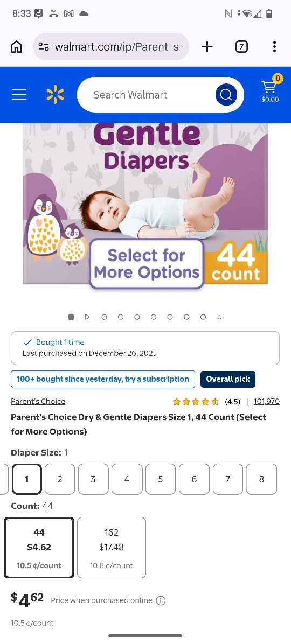Tap the price info icon
Screen dimensions: 291x644
(161, 600)
